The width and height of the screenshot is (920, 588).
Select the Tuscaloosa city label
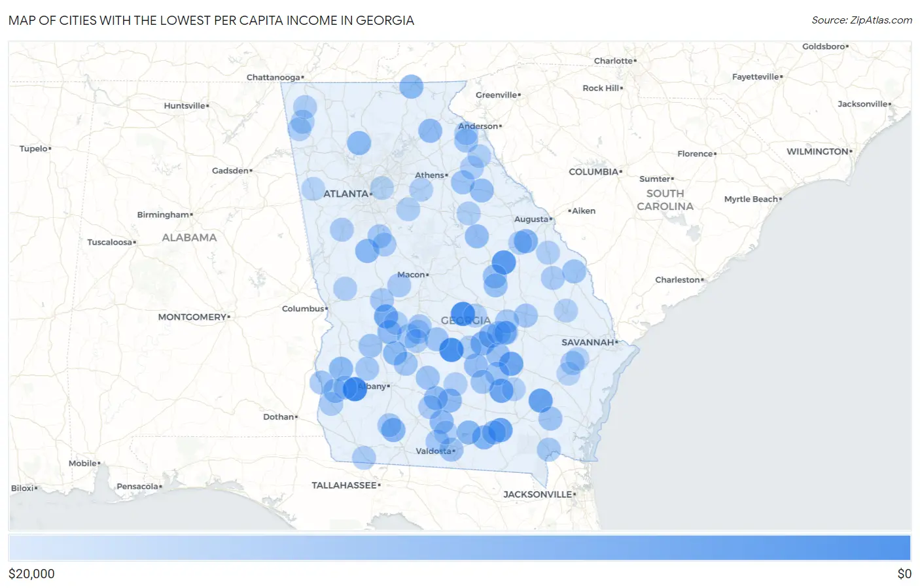click(110, 242)
